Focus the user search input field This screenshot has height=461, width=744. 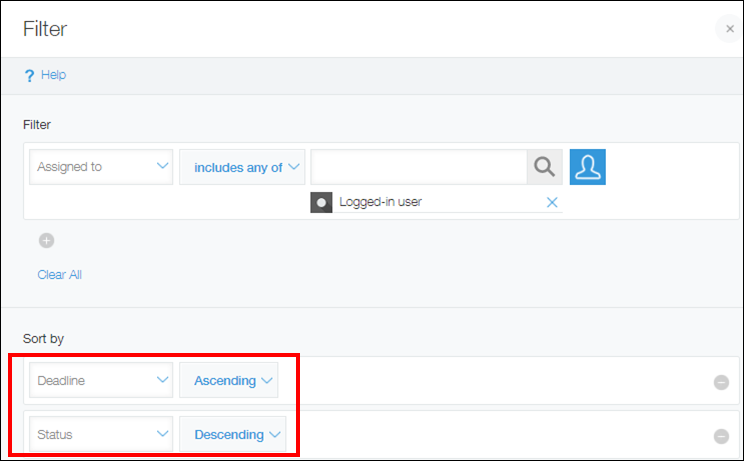(418, 167)
